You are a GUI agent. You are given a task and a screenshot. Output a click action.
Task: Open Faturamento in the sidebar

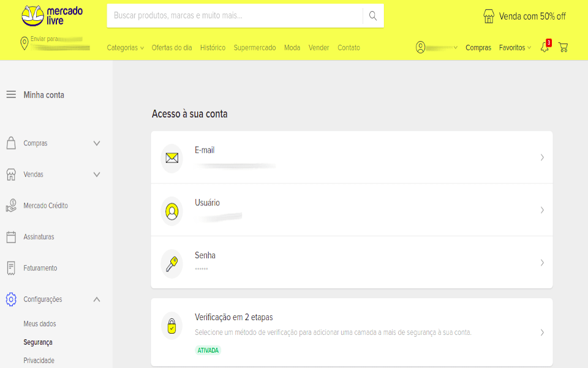click(40, 268)
